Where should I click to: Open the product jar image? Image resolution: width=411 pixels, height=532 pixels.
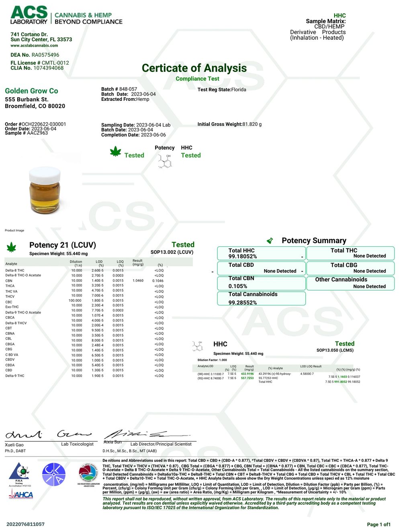tap(45, 190)
